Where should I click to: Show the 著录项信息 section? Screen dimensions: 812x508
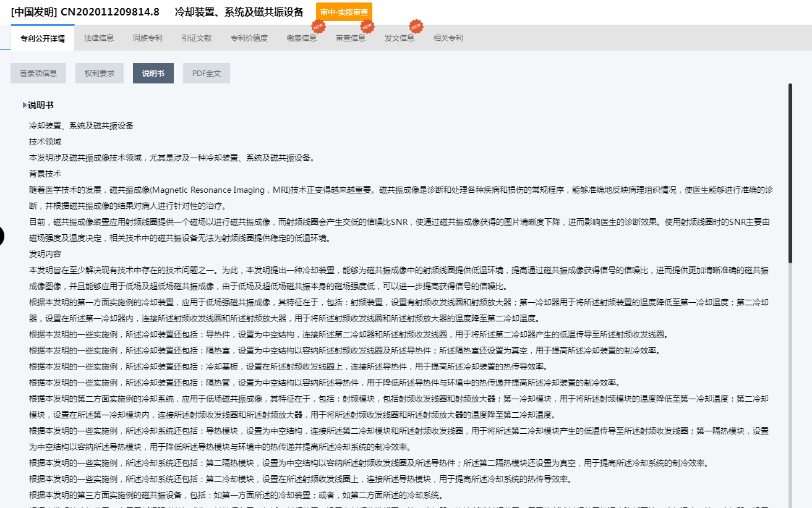click(x=38, y=73)
